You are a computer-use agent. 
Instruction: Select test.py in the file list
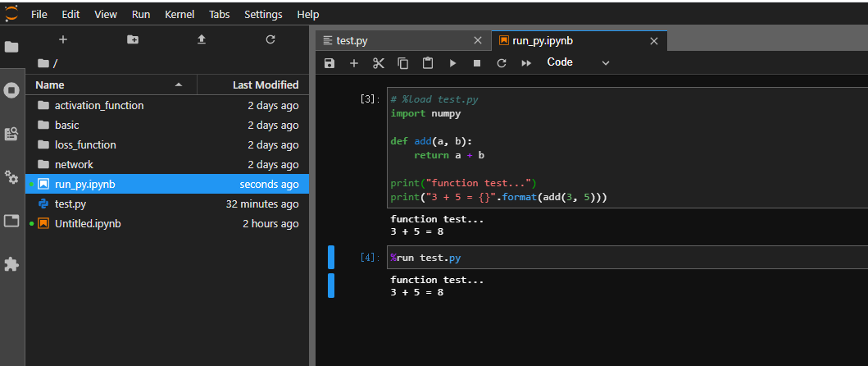point(167,204)
